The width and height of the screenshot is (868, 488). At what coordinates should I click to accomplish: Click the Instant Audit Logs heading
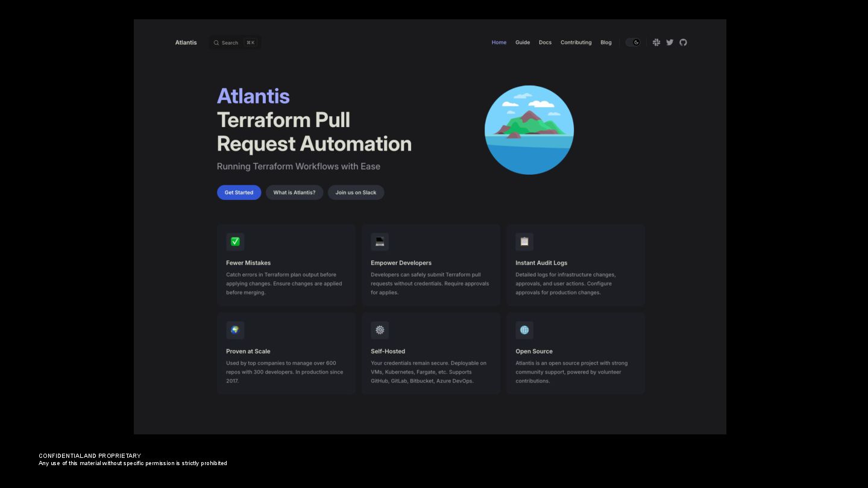541,263
